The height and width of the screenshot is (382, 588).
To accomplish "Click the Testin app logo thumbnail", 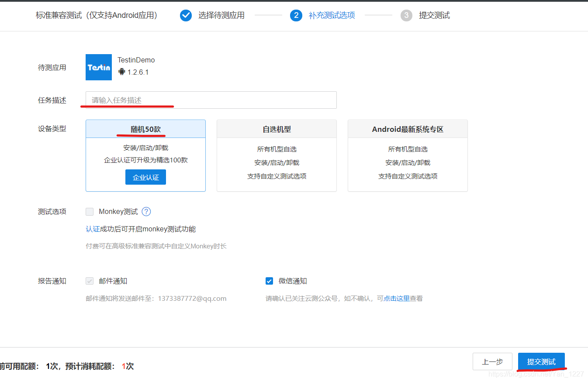I will [x=98, y=67].
